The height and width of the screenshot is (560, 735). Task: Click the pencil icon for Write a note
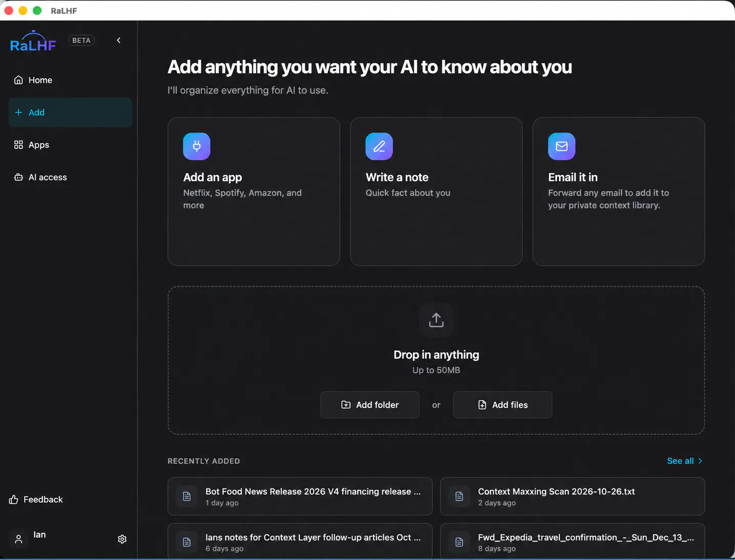click(x=379, y=147)
